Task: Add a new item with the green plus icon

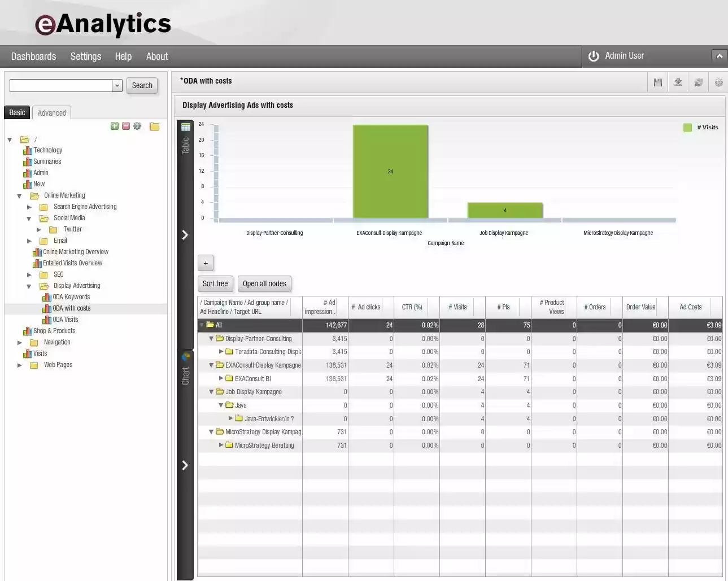Action: click(x=115, y=126)
